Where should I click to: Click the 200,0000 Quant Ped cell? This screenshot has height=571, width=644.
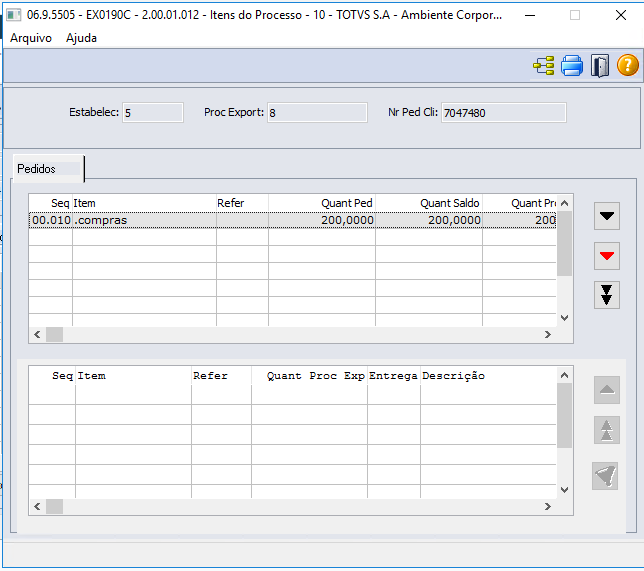(322, 220)
